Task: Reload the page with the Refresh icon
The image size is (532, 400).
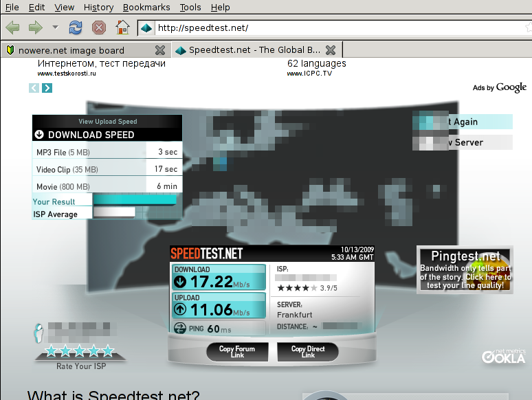Action: 76,27
